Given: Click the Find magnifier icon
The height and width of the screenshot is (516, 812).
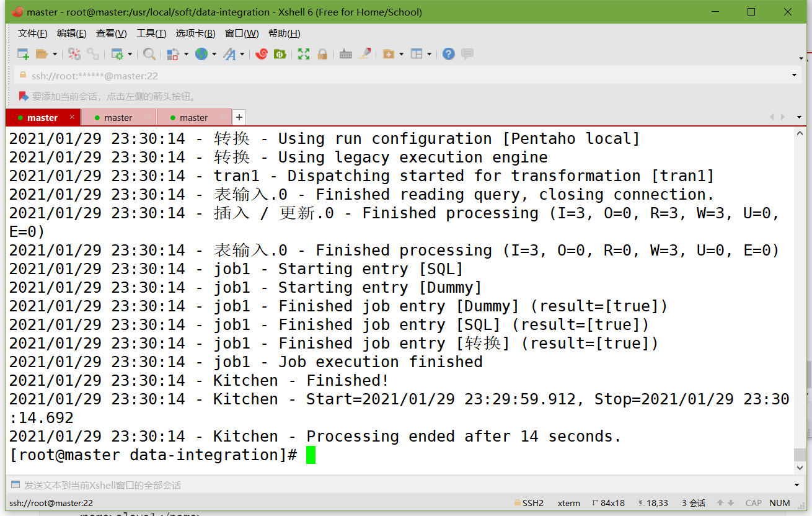Looking at the screenshot, I should click(149, 54).
